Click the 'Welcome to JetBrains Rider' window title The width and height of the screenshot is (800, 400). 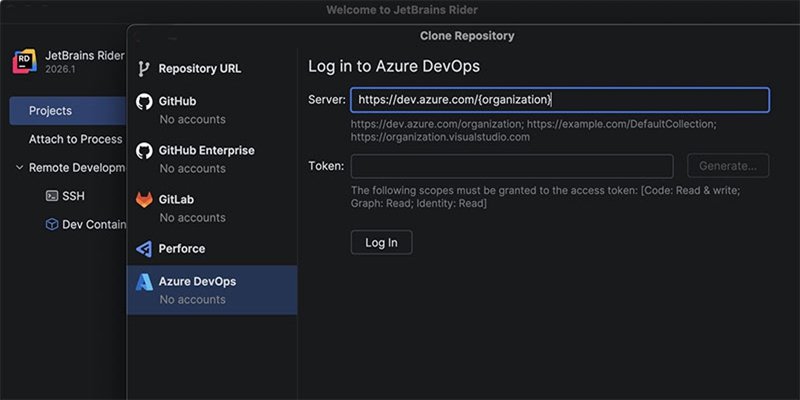pos(402,10)
